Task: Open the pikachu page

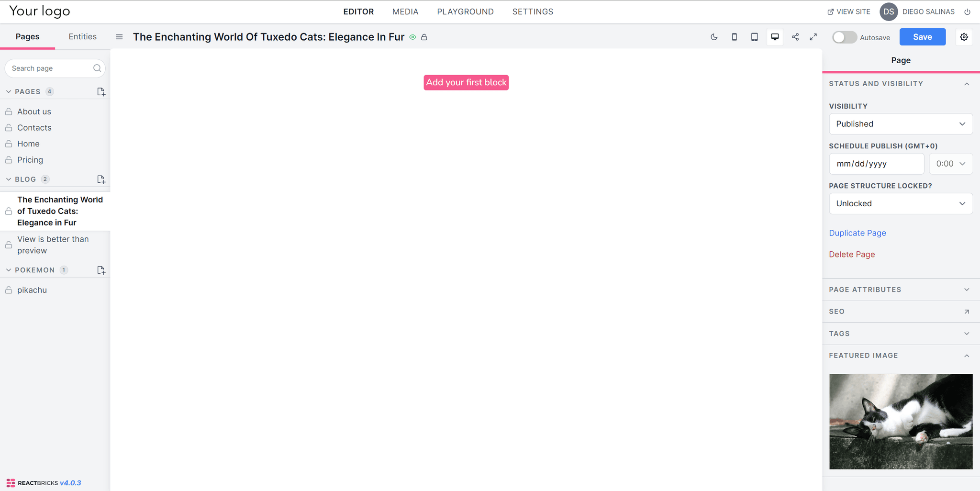Action: click(x=32, y=290)
